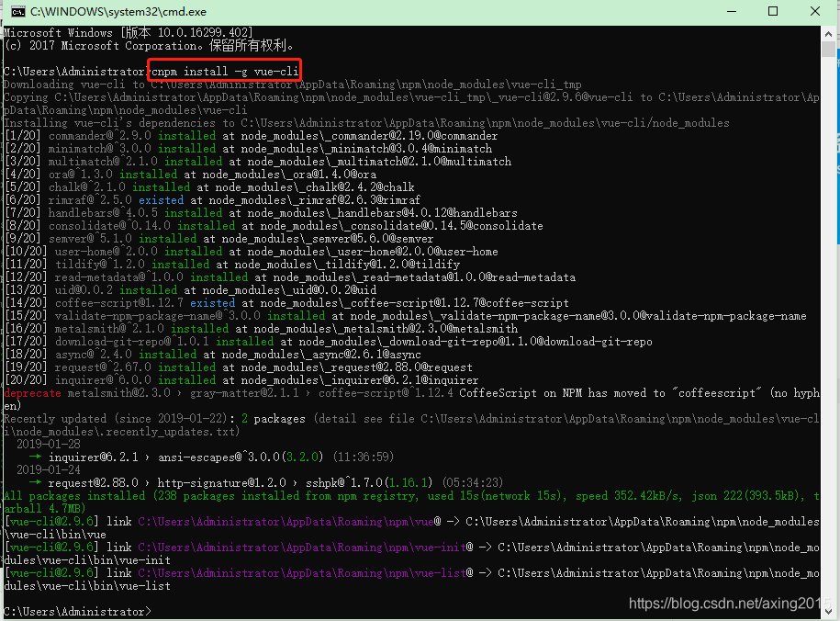Click the '[4/20] ora' line

pyautogui.click(x=190, y=175)
